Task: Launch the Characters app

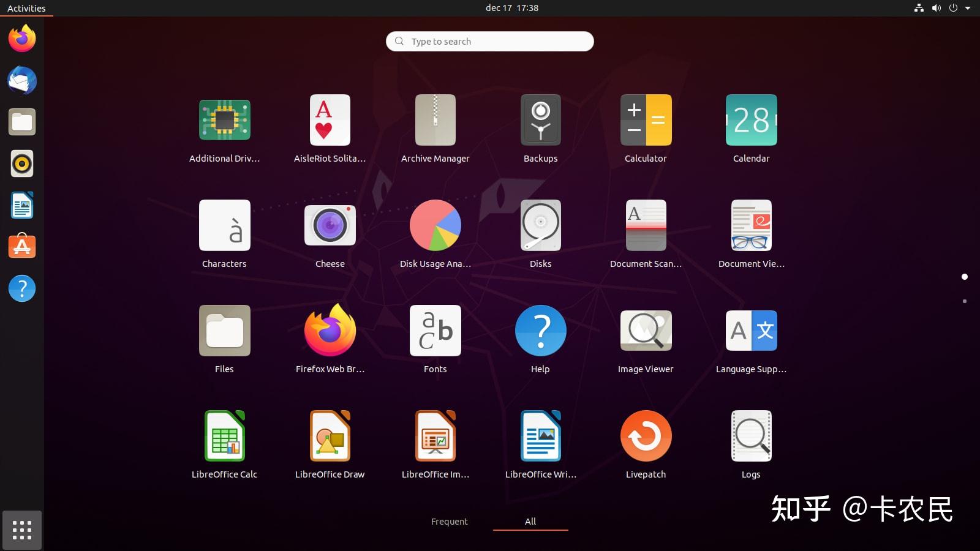Action: [225, 225]
